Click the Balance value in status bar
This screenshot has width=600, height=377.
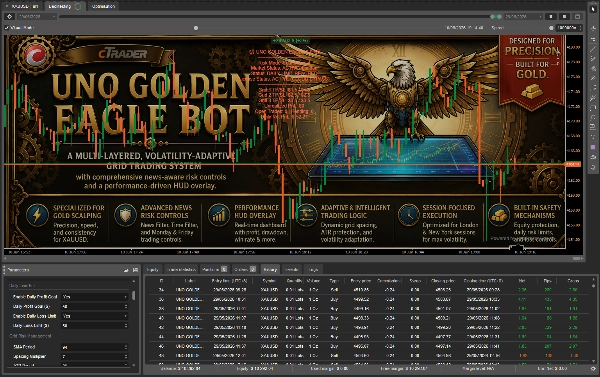point(180,369)
